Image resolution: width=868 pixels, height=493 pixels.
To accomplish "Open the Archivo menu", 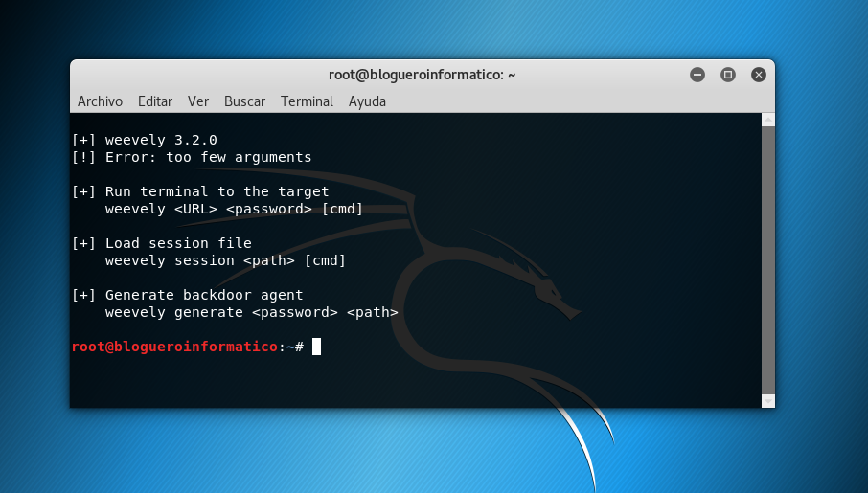I will 100,101.
